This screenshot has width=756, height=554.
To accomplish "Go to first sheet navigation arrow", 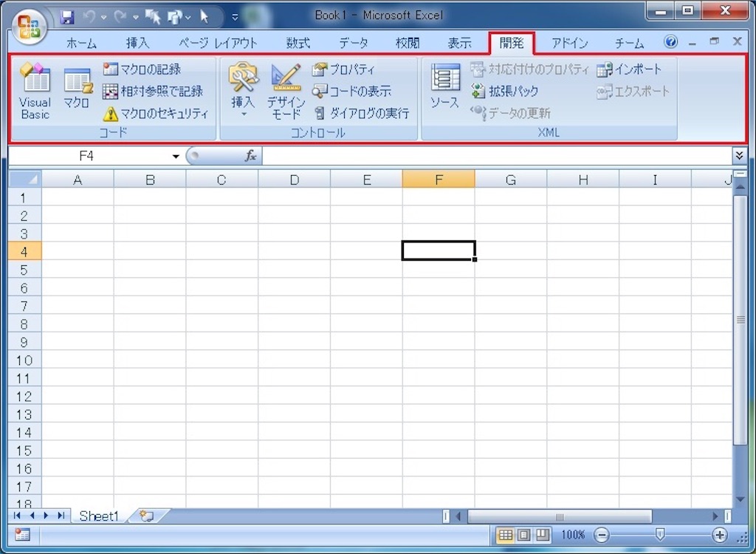I will [x=17, y=516].
